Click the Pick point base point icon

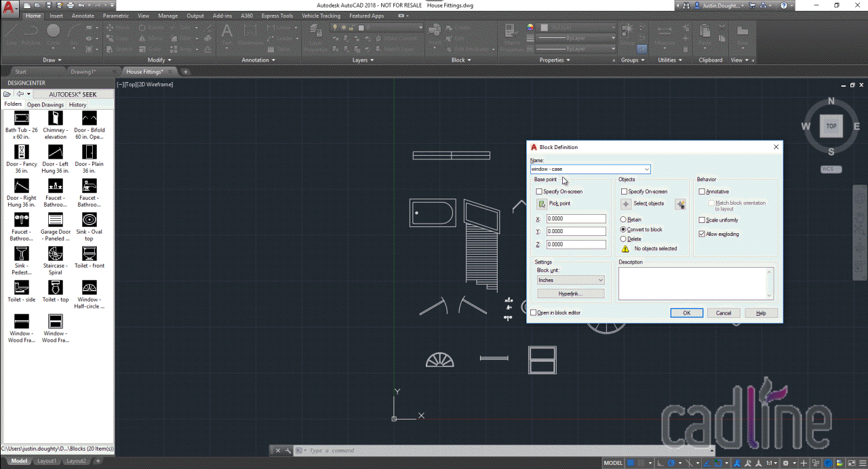542,203
